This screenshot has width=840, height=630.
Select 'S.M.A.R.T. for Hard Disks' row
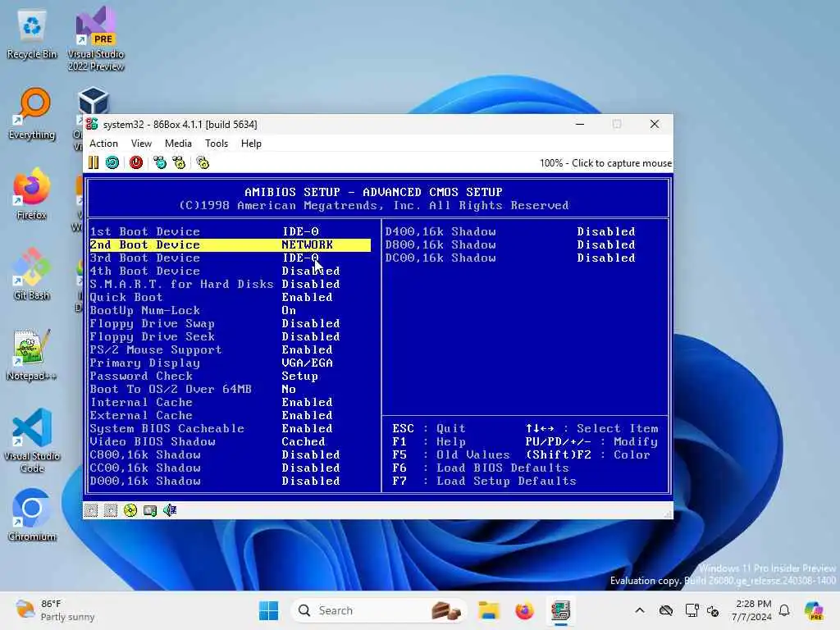point(231,284)
